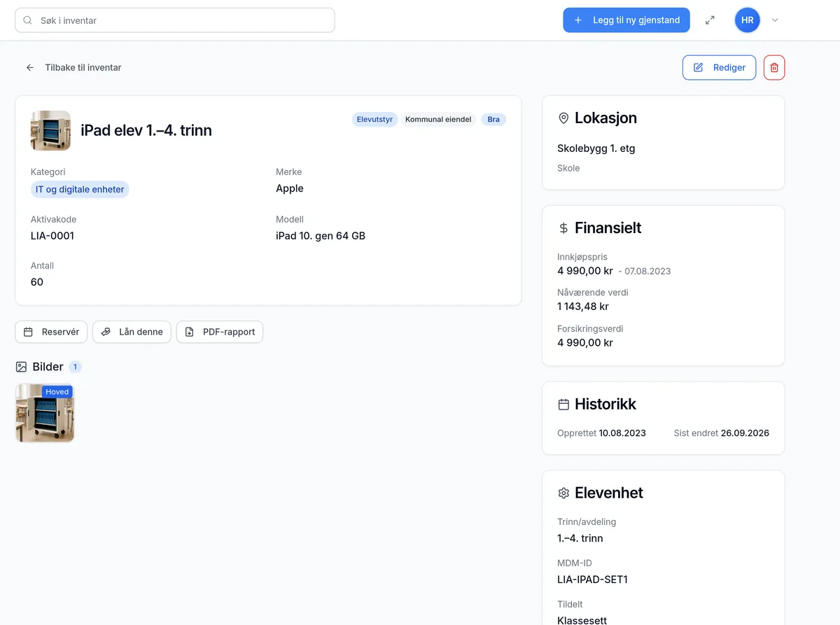Click the quantity value '60'
The height and width of the screenshot is (625, 840).
37,282
